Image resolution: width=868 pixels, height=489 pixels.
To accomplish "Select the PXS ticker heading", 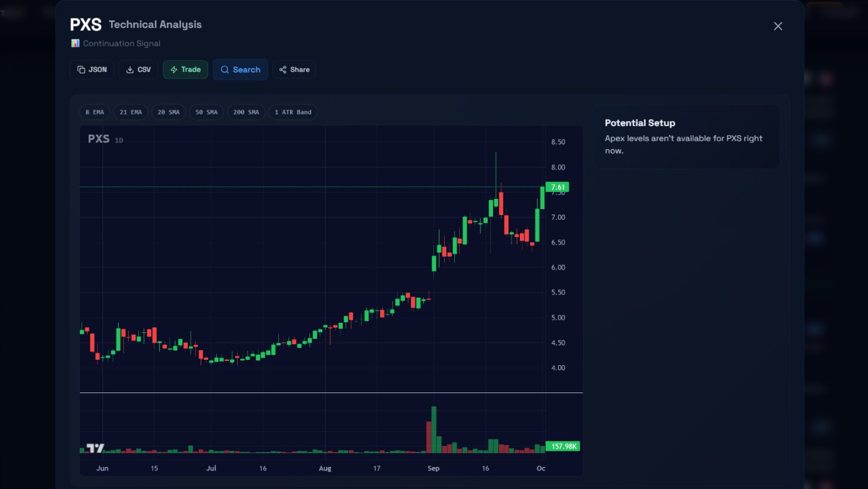I will (86, 24).
